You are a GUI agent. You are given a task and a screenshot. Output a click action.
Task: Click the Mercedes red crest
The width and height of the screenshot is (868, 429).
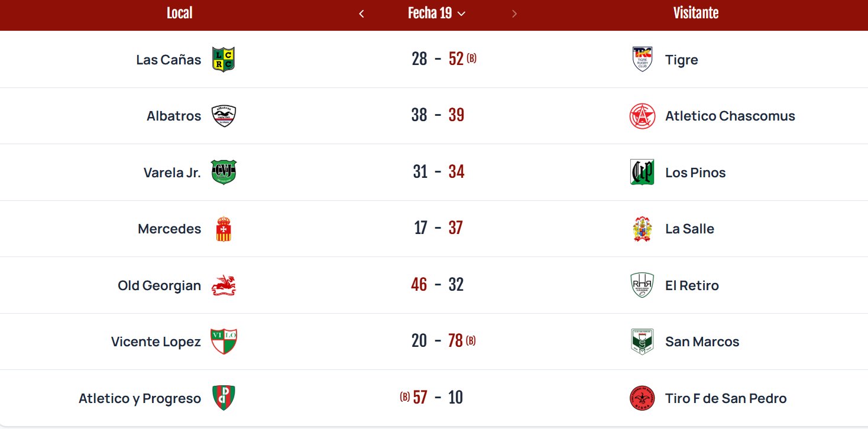click(x=224, y=229)
